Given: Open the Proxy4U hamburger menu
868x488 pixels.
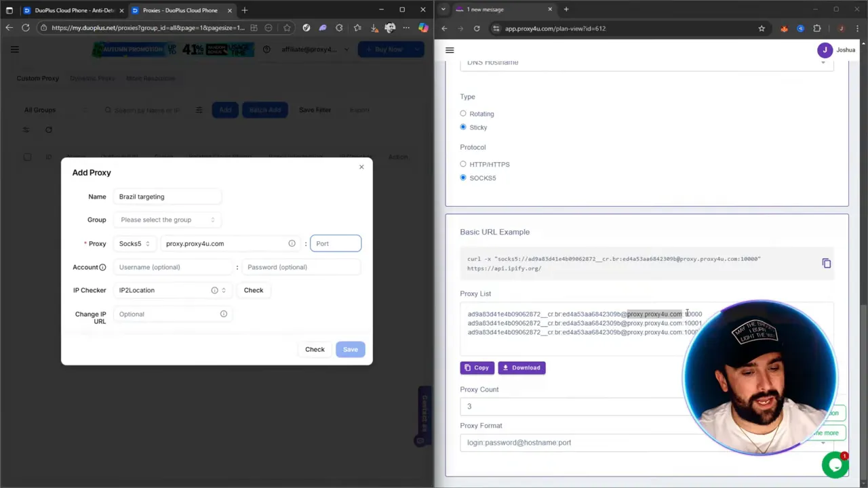Looking at the screenshot, I should 450,50.
